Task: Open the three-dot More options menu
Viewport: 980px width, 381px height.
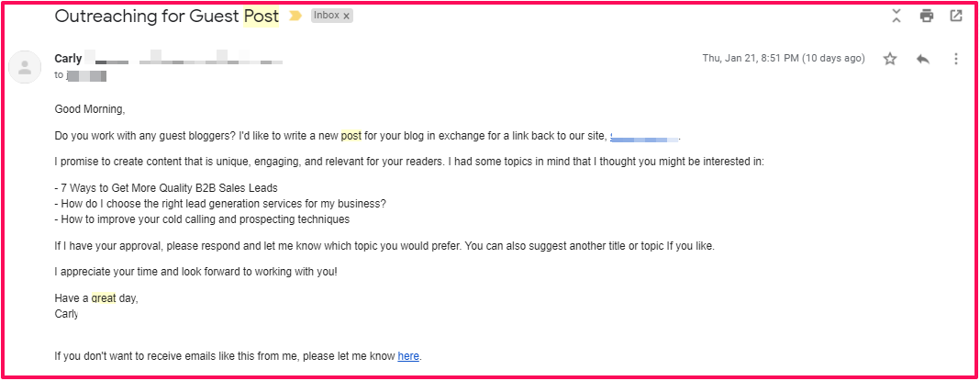Action: pos(955,59)
